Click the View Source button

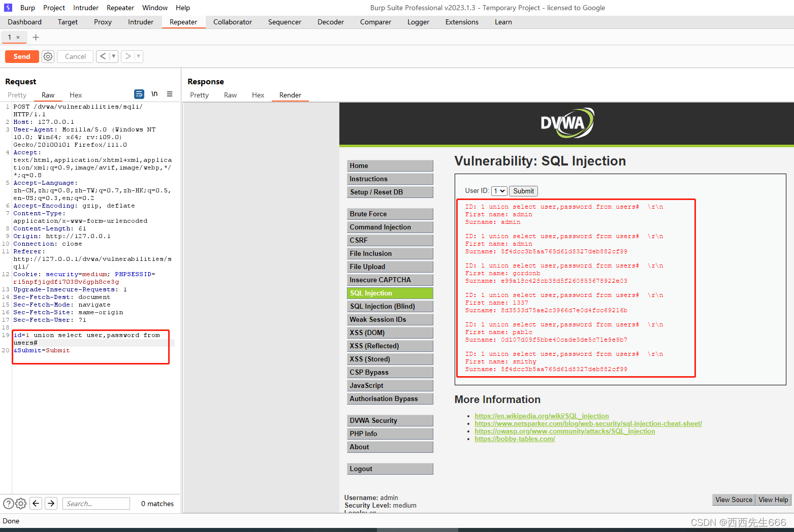(734, 500)
